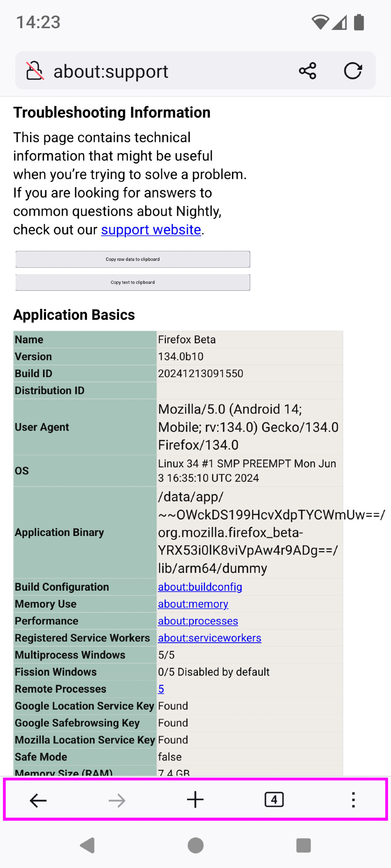Screen dimensions: 391x868
Task: Open the support website link
Action: 151,230
